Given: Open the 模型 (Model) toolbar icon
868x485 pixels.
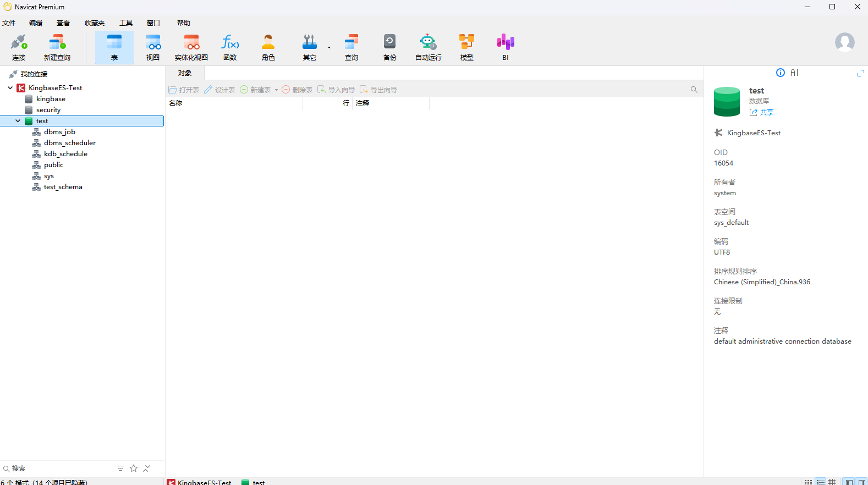Looking at the screenshot, I should coord(467,47).
